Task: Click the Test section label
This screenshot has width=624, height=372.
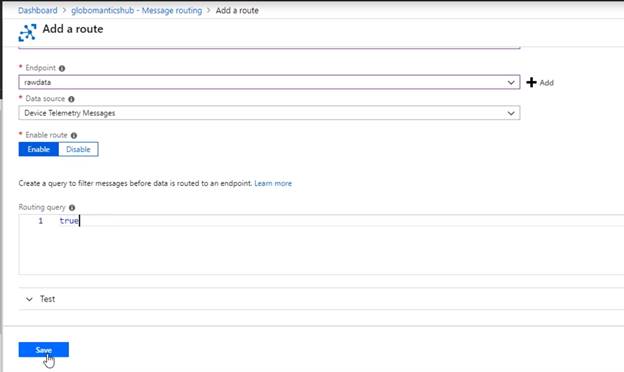Action: [x=47, y=299]
